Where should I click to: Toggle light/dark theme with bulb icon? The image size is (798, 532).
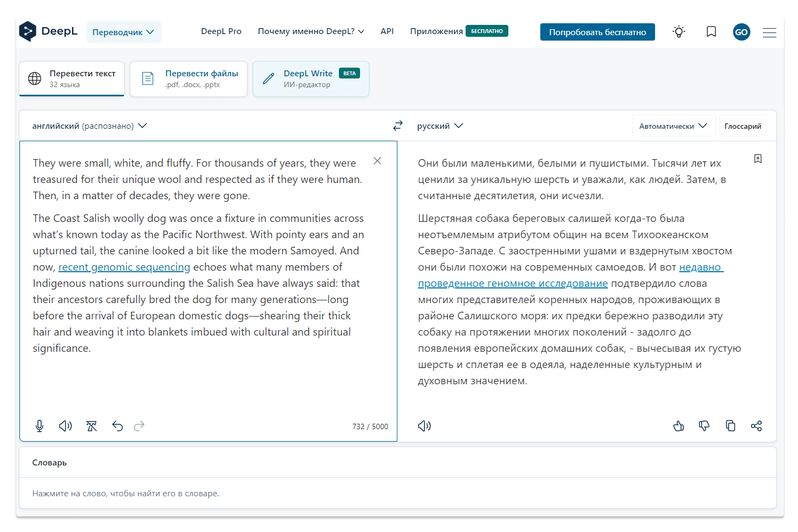pos(679,31)
